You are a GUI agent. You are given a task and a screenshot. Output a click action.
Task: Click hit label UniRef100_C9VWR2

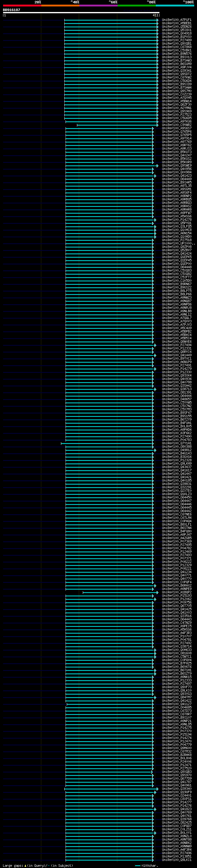click(177, 125)
